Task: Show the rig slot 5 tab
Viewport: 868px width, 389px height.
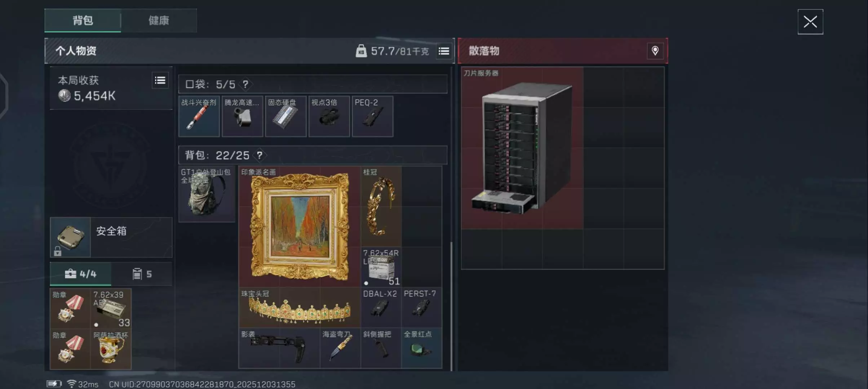Action: (x=142, y=274)
